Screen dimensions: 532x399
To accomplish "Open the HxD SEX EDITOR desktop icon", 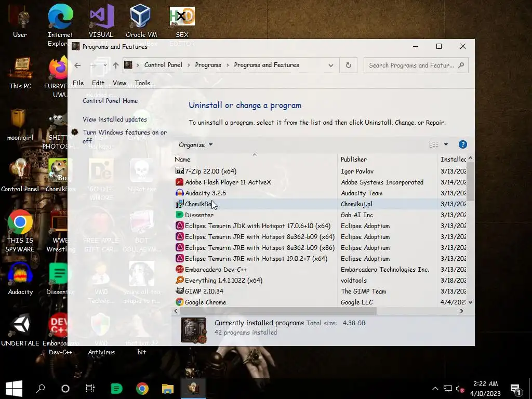I will point(182,20).
